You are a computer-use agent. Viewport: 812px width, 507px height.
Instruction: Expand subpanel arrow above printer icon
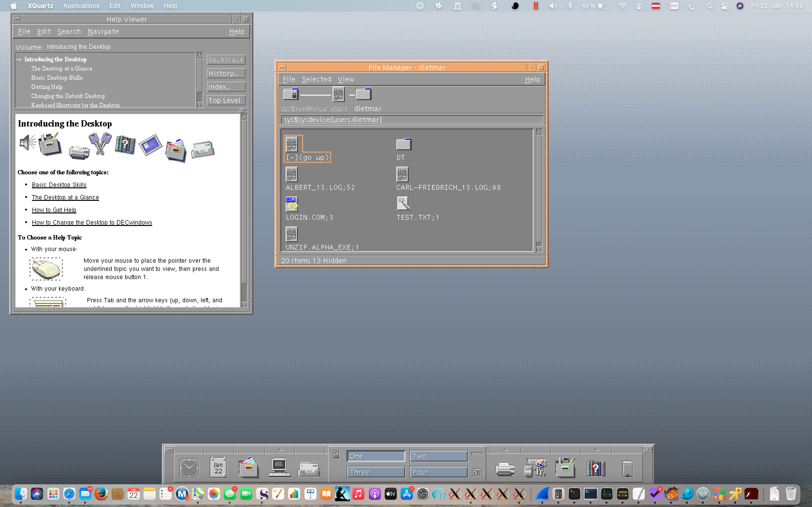coord(505,449)
